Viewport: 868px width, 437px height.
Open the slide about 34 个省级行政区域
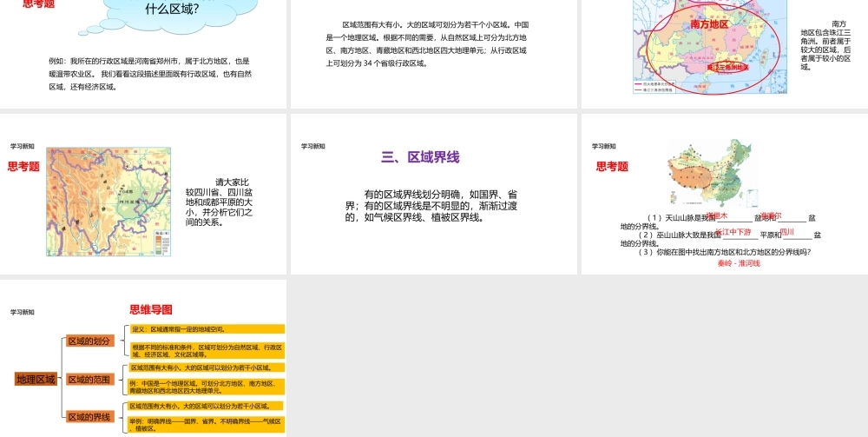click(x=433, y=54)
